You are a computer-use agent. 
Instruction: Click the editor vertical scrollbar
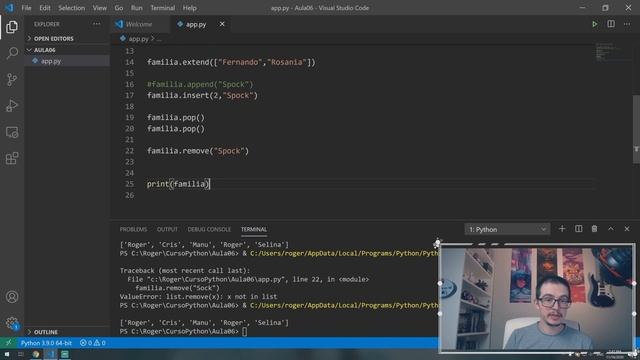click(x=636, y=129)
